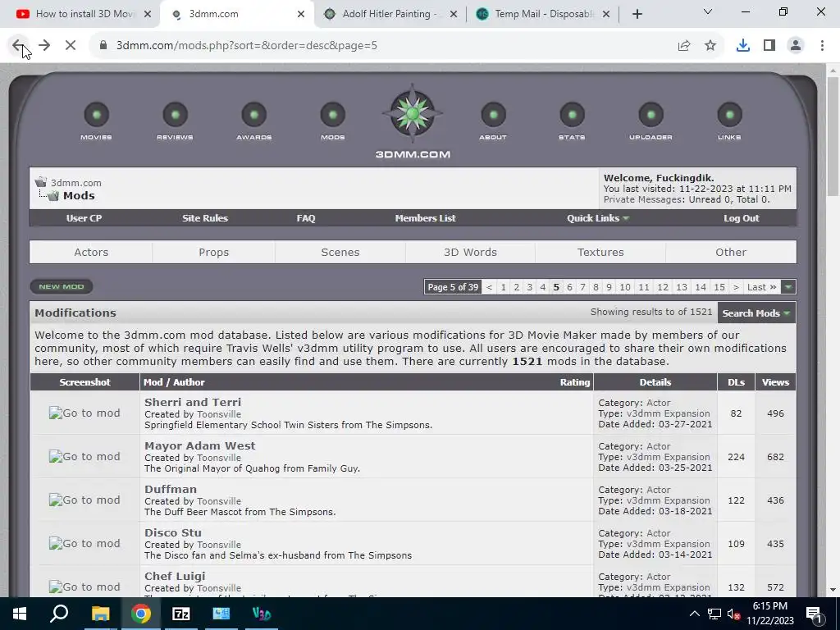This screenshot has width=840, height=630.
Task: Open the Sherri and Terri mod
Action: (193, 402)
